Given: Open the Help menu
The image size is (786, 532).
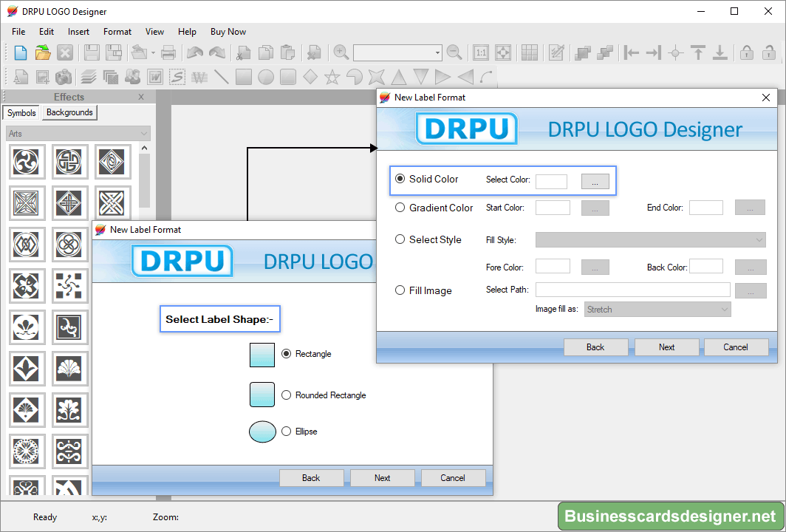Looking at the screenshot, I should (187, 32).
